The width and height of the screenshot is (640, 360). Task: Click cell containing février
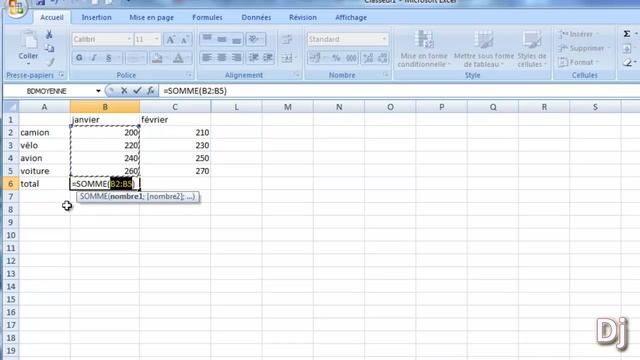click(175, 120)
